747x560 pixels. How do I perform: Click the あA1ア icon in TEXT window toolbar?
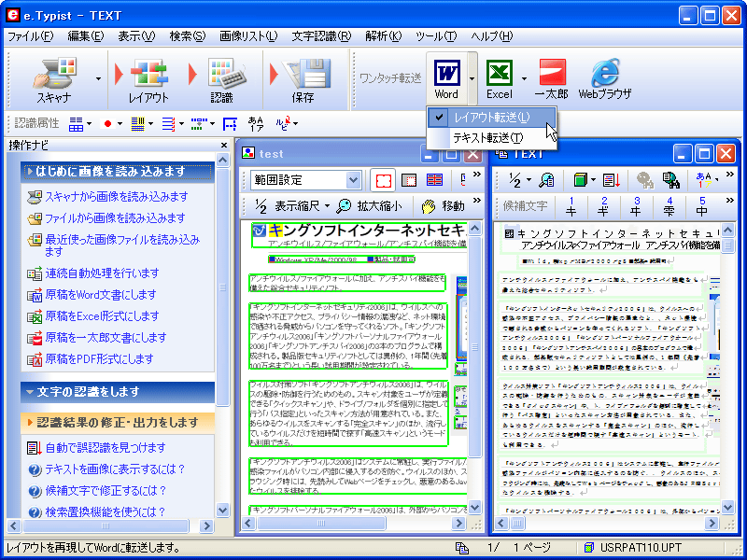tap(704, 179)
